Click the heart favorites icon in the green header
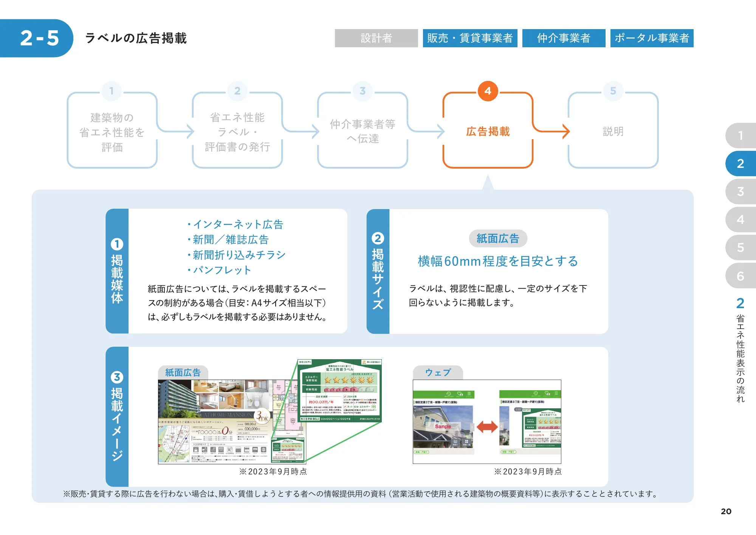The height and width of the screenshot is (535, 756). click(x=460, y=394)
